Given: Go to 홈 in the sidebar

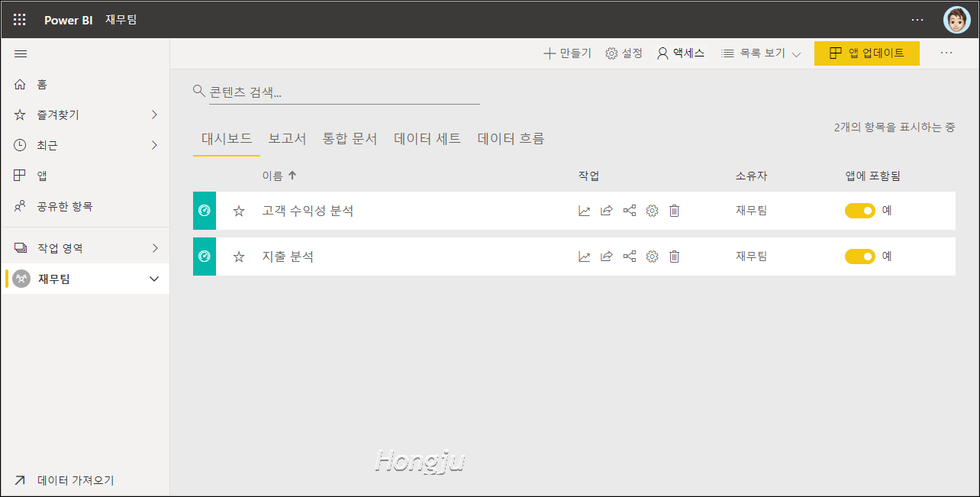Looking at the screenshot, I should (x=85, y=85).
